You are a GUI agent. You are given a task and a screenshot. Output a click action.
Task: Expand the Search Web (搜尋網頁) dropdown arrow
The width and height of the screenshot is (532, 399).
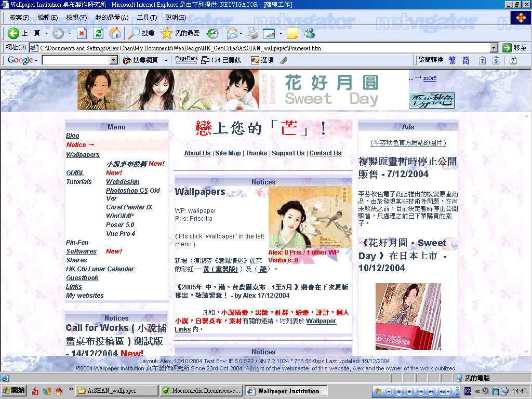point(166,60)
